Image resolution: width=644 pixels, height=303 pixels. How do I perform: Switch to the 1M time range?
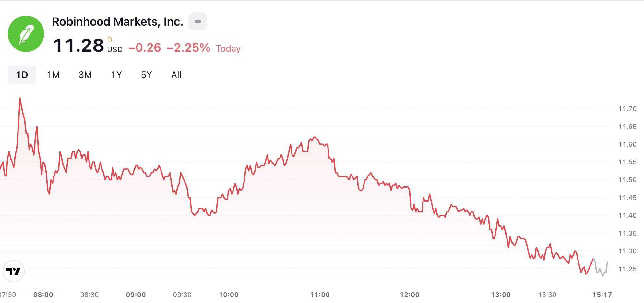pos(53,75)
